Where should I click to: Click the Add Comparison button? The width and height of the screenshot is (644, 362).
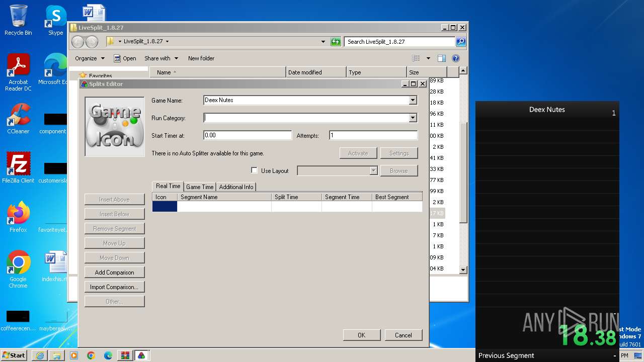tap(115, 273)
